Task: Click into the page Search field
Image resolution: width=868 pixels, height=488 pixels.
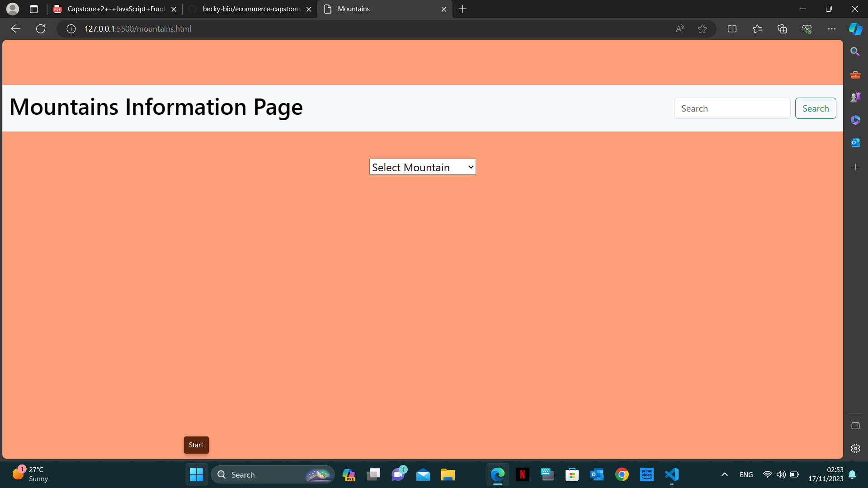Action: pyautogui.click(x=731, y=108)
